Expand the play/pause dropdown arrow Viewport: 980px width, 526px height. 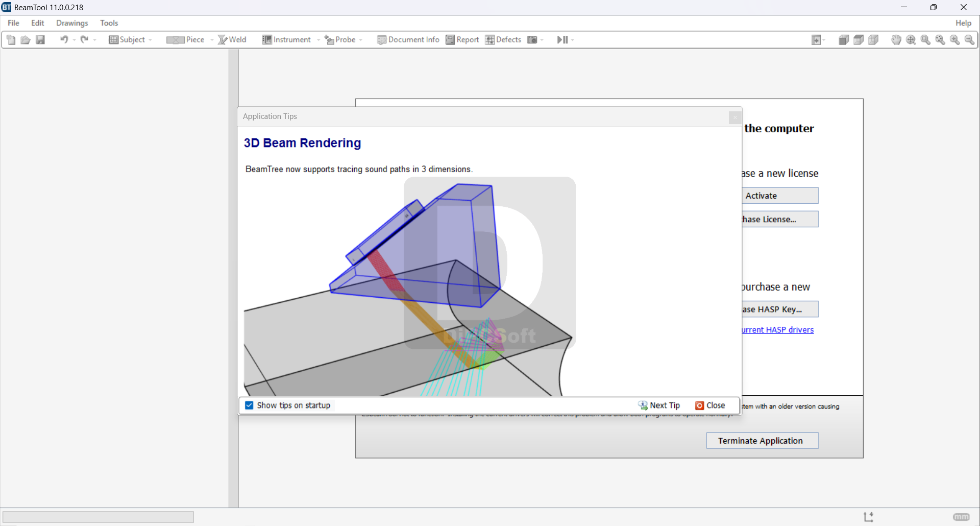[x=573, y=40]
